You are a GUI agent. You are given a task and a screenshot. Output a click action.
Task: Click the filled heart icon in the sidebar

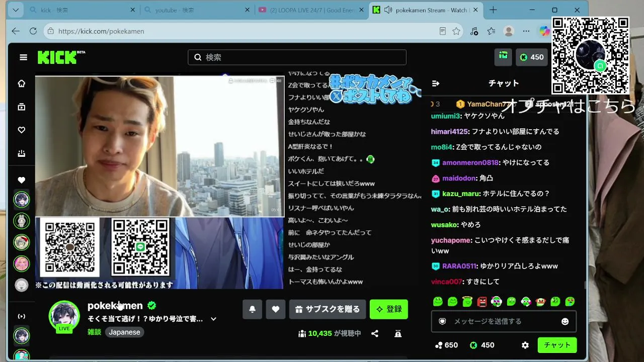click(21, 180)
